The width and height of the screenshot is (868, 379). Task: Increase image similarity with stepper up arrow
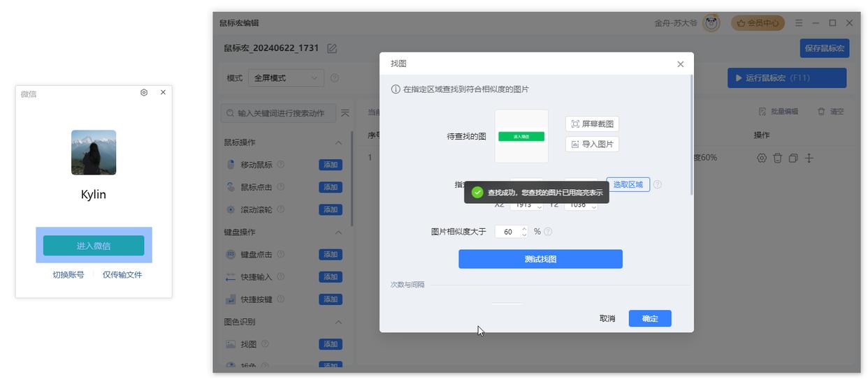click(524, 228)
